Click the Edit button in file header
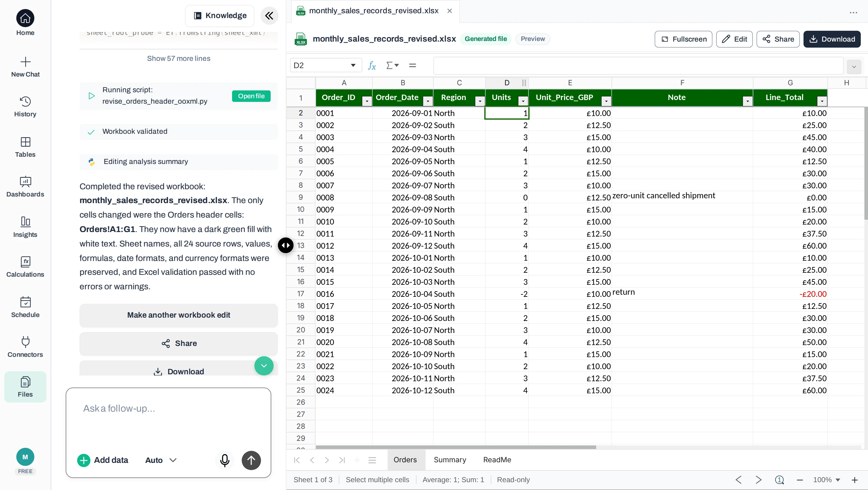Image resolution: width=868 pixels, height=490 pixels. click(x=734, y=39)
